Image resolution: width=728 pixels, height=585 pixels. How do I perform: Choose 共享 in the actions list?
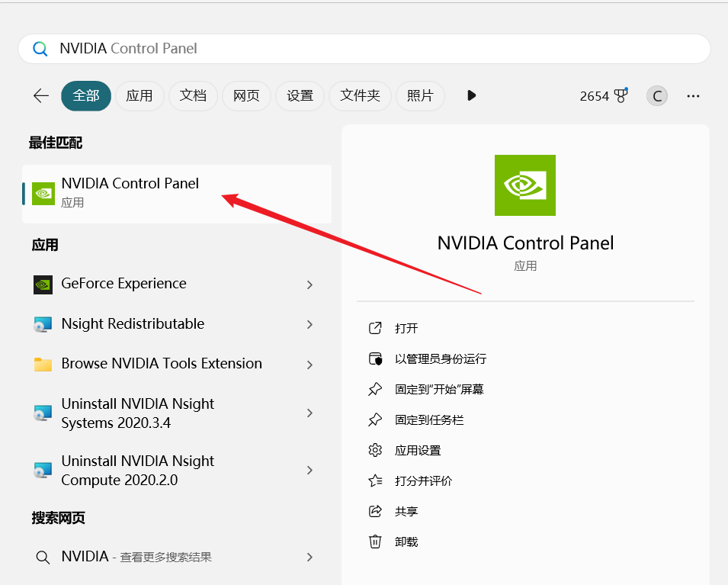[x=406, y=512]
